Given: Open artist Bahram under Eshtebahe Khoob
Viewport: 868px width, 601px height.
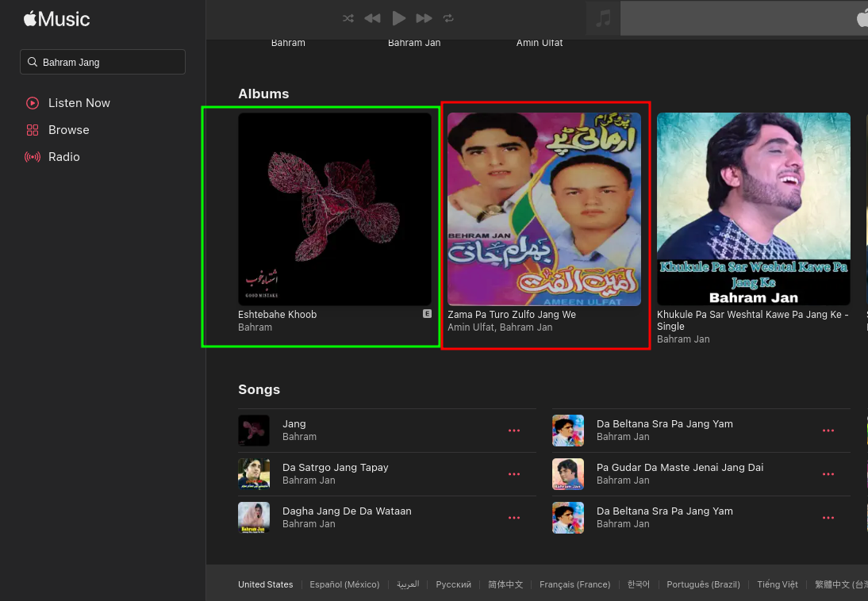Looking at the screenshot, I should (x=255, y=327).
